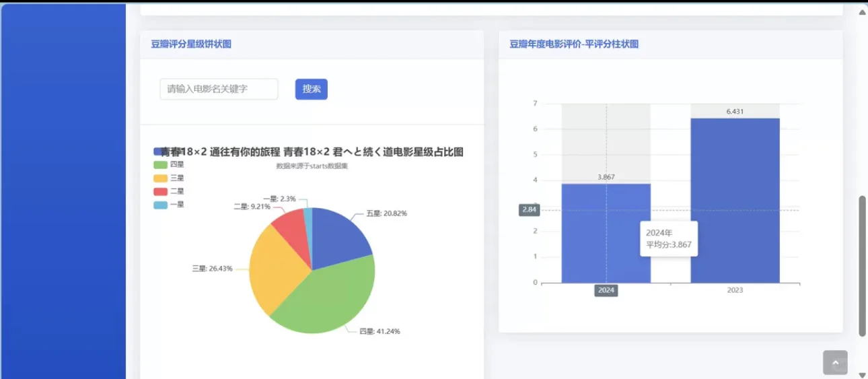
Task: Click the 三星 legend text
Action: click(177, 178)
